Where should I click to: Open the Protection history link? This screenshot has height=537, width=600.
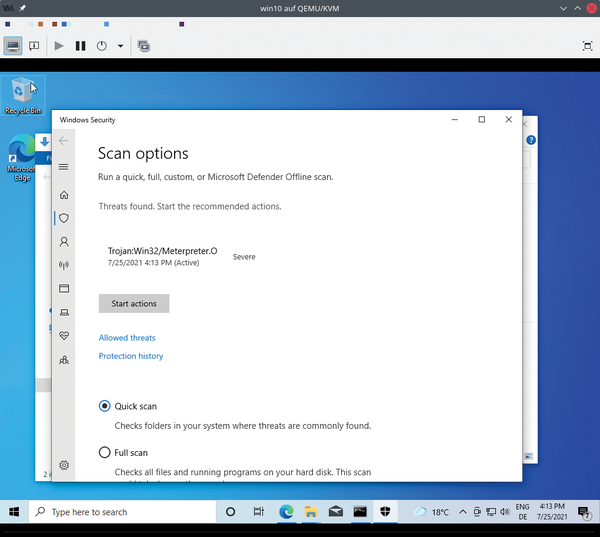click(x=131, y=356)
